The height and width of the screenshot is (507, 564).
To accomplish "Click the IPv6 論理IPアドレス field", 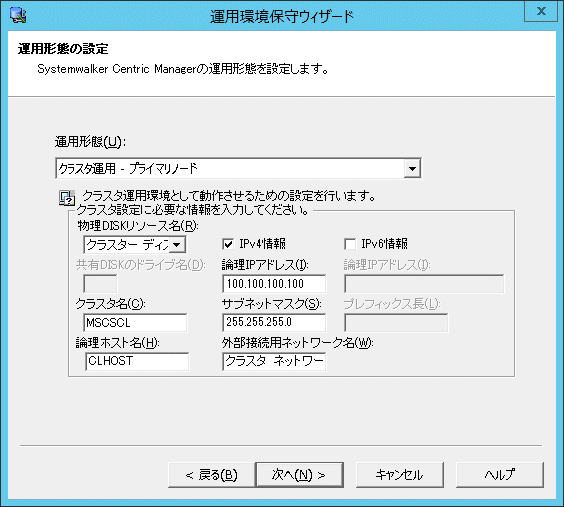I will point(424,284).
